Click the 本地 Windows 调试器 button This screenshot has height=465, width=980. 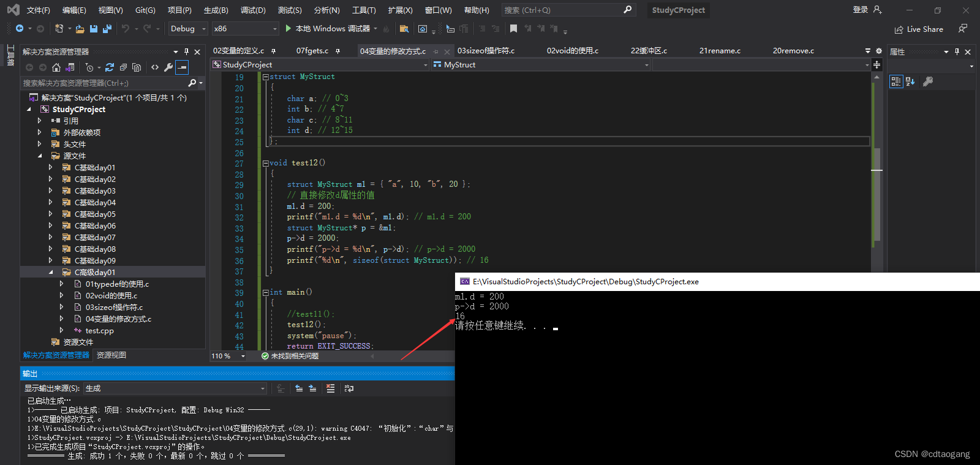[x=332, y=28]
